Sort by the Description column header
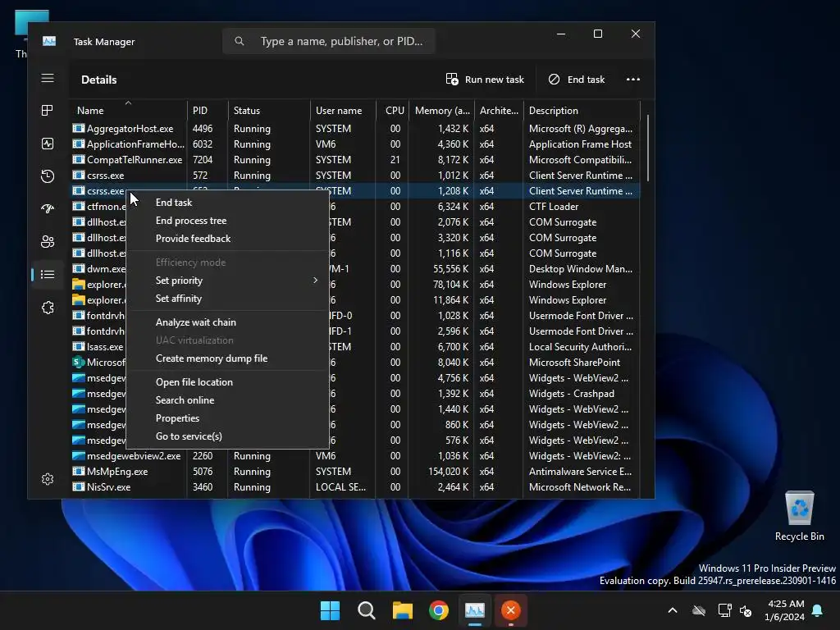 coord(582,111)
